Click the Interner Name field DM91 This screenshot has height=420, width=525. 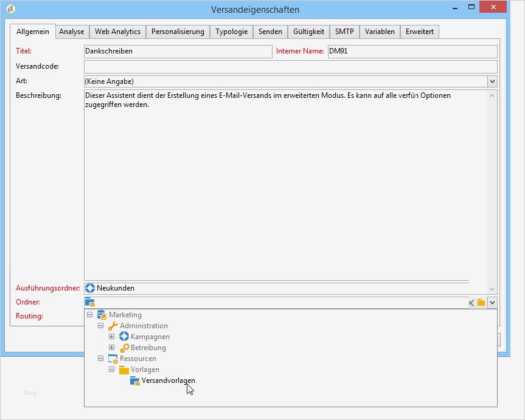[x=412, y=51]
